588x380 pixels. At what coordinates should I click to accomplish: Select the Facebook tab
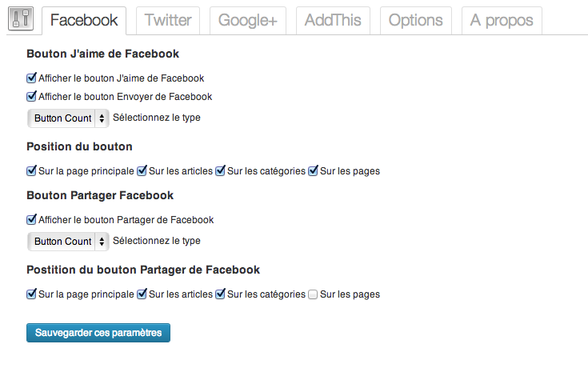tap(84, 21)
